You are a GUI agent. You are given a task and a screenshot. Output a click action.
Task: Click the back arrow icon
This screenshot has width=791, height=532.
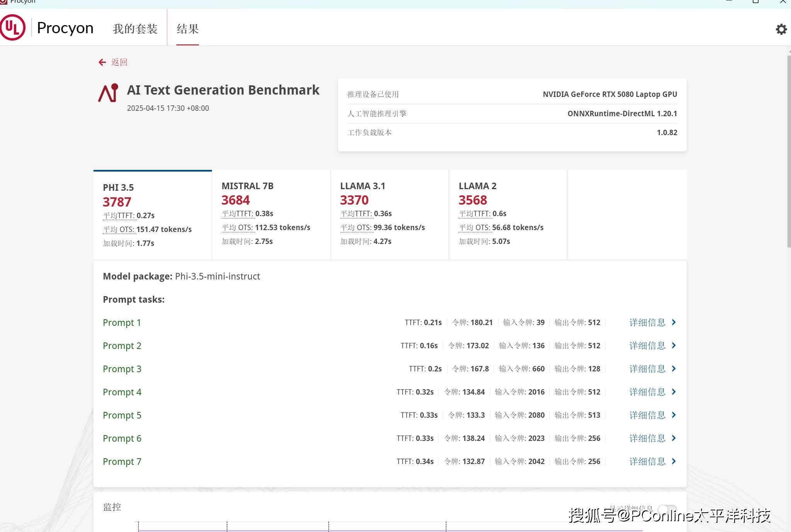click(x=102, y=62)
